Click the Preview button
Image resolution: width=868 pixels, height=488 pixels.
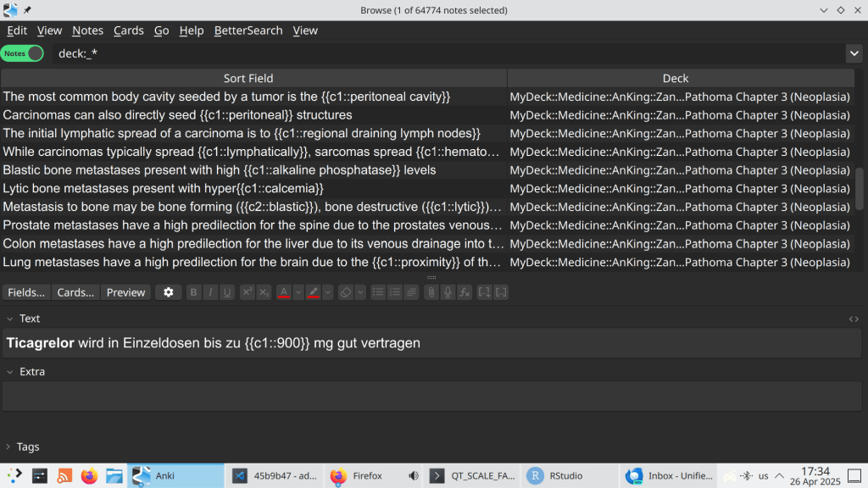(x=125, y=292)
